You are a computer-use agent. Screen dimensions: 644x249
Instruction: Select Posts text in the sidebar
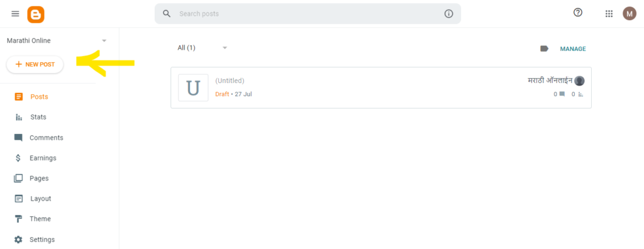[x=39, y=97]
